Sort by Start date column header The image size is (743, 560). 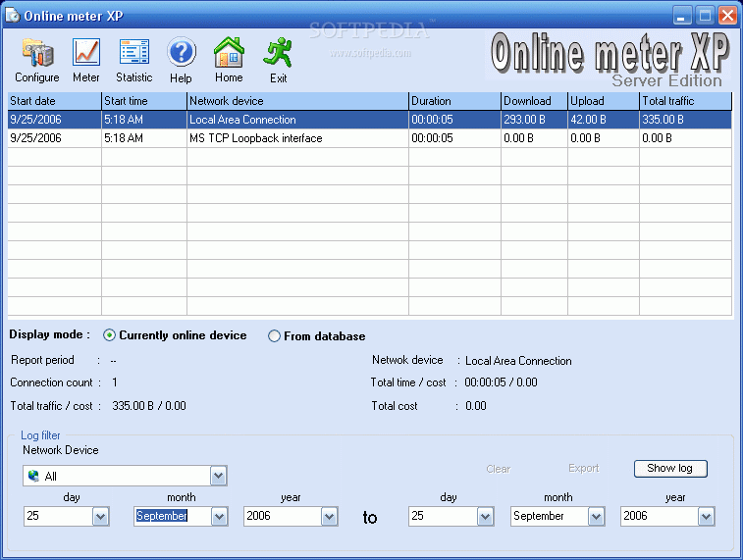(55, 101)
